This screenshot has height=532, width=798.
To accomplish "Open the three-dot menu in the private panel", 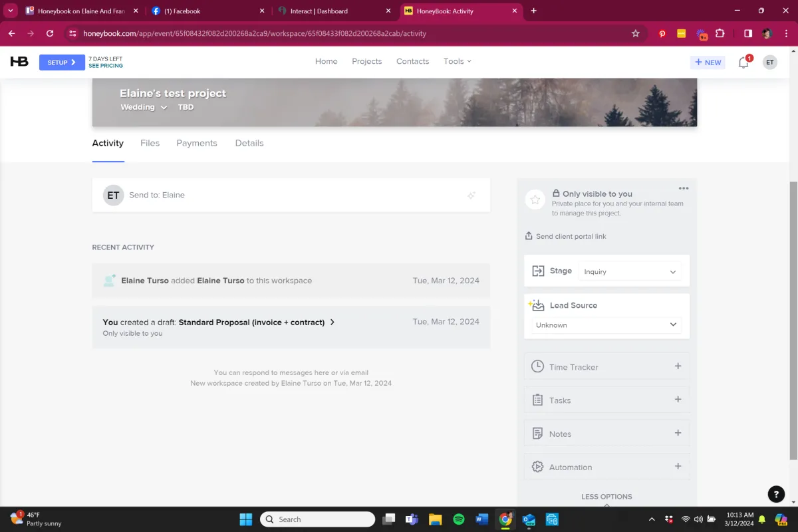I will [x=684, y=188].
